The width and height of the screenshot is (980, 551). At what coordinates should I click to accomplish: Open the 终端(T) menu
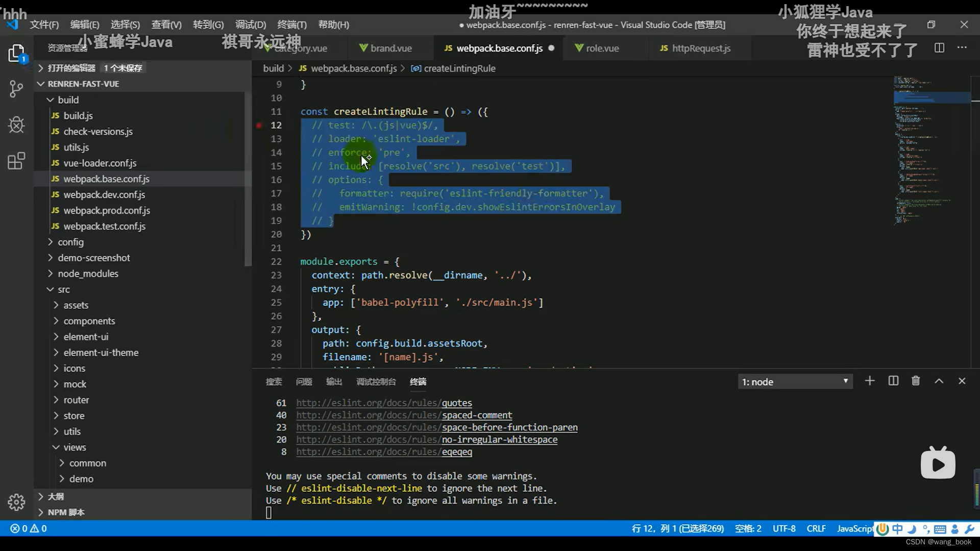pos(291,24)
